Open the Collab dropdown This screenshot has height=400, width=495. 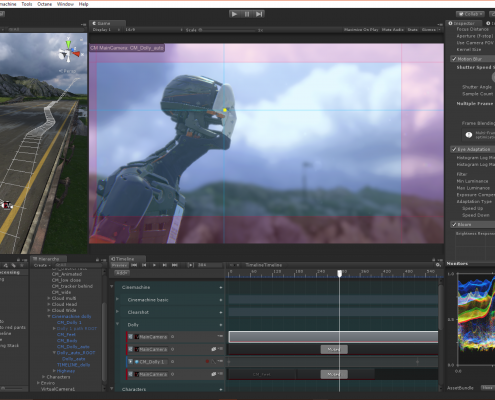[x=470, y=14]
